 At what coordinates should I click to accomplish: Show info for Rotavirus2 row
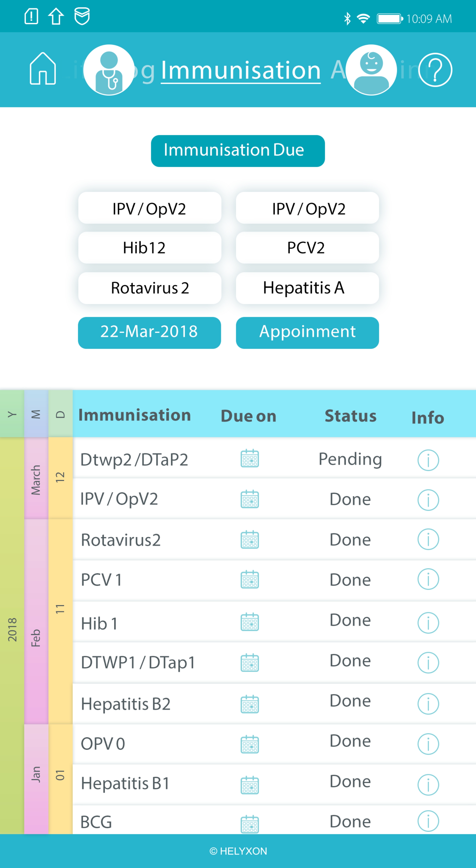(x=428, y=540)
